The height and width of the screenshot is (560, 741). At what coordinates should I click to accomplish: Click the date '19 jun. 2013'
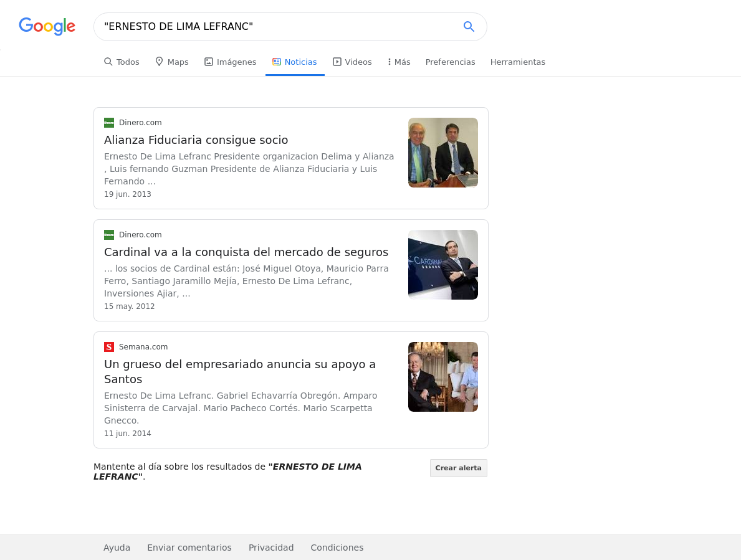coord(128,194)
